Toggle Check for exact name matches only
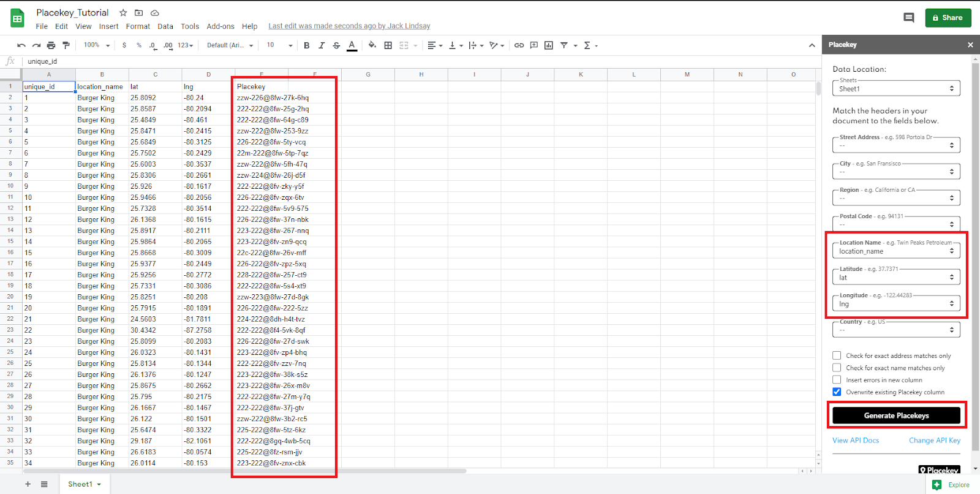980x494 pixels. point(837,368)
